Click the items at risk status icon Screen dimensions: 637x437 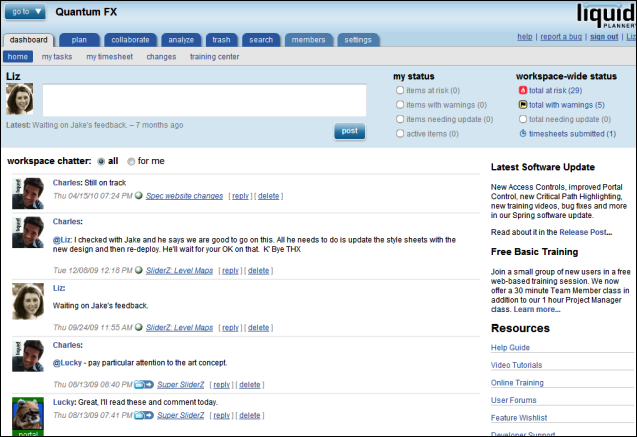tap(400, 90)
